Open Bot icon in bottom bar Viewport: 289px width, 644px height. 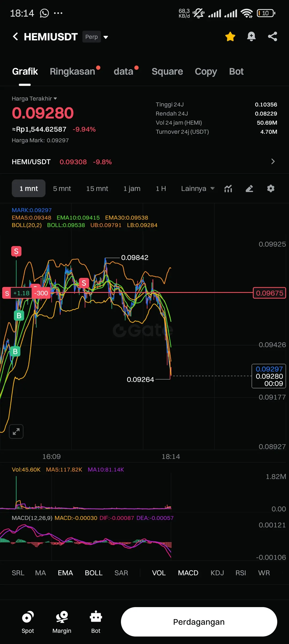(96, 622)
